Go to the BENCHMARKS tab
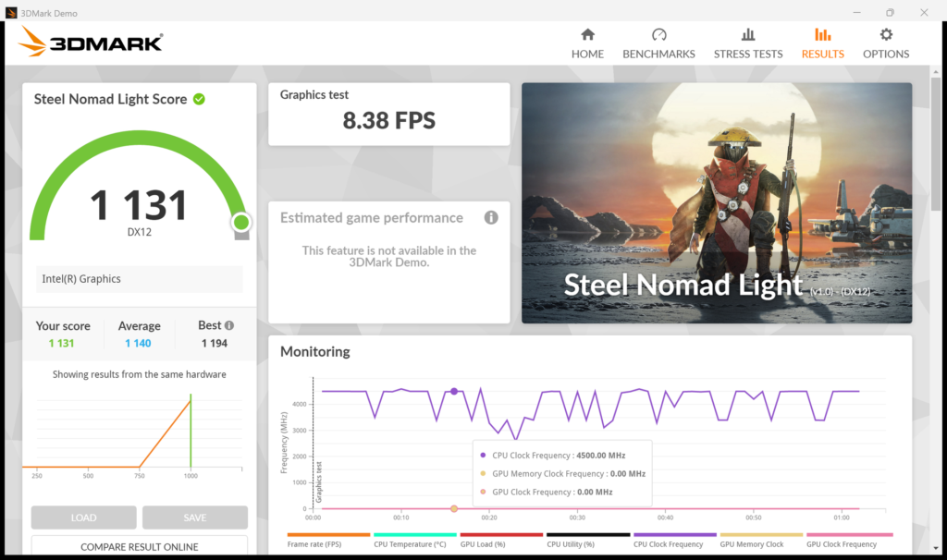Viewport: 947px width, 560px height. (658, 43)
